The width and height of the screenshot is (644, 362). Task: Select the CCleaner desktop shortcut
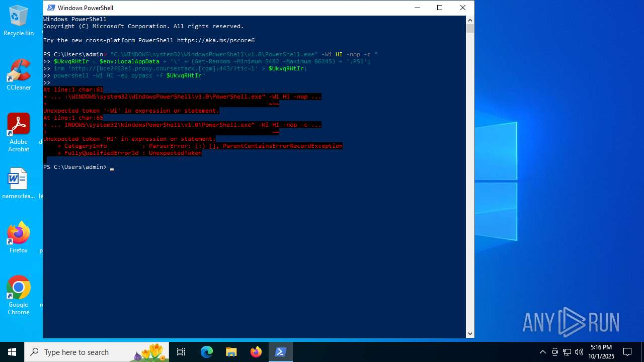click(x=19, y=75)
